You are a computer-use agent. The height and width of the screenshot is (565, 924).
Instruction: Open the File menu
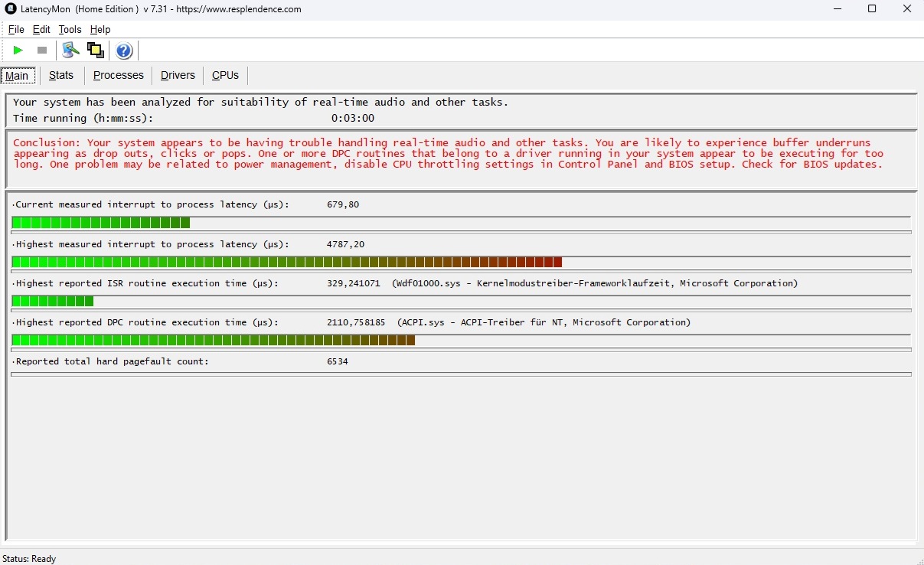pos(16,29)
